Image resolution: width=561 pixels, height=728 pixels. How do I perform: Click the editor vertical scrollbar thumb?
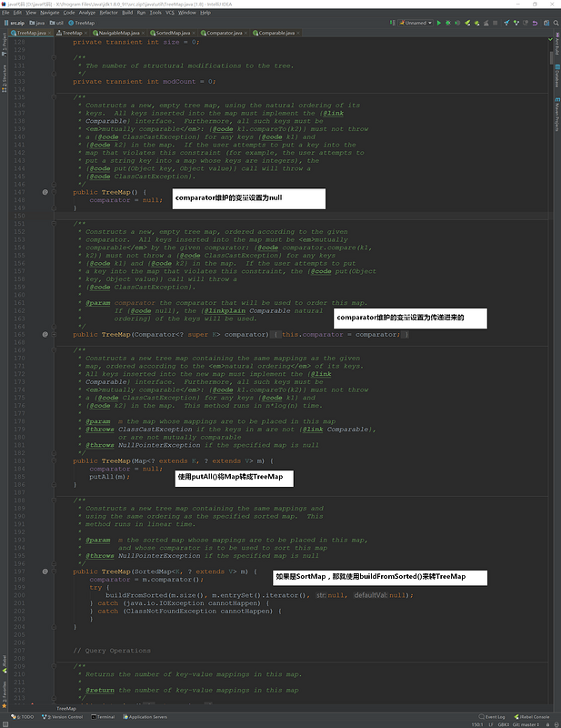pyautogui.click(x=551, y=59)
